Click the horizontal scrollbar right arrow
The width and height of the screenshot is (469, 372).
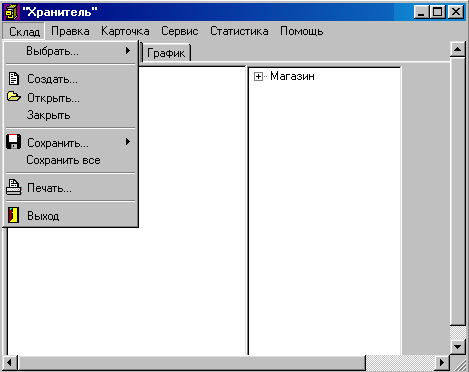[x=442, y=362]
